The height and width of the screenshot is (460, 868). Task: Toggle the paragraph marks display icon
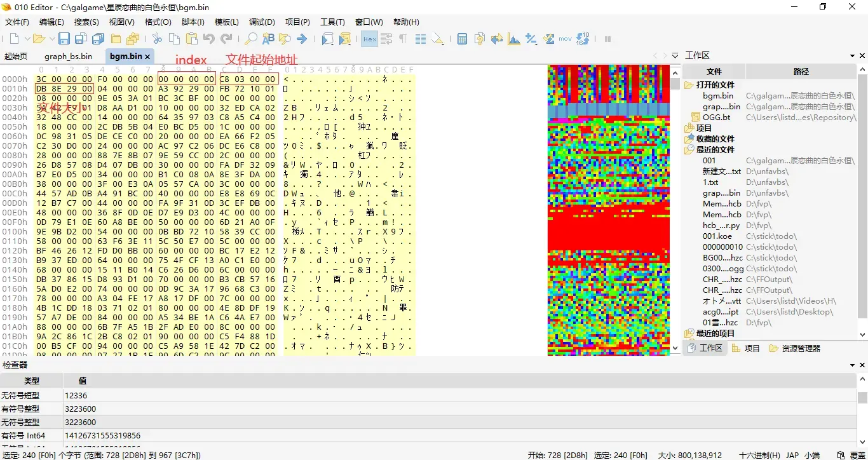click(x=403, y=39)
